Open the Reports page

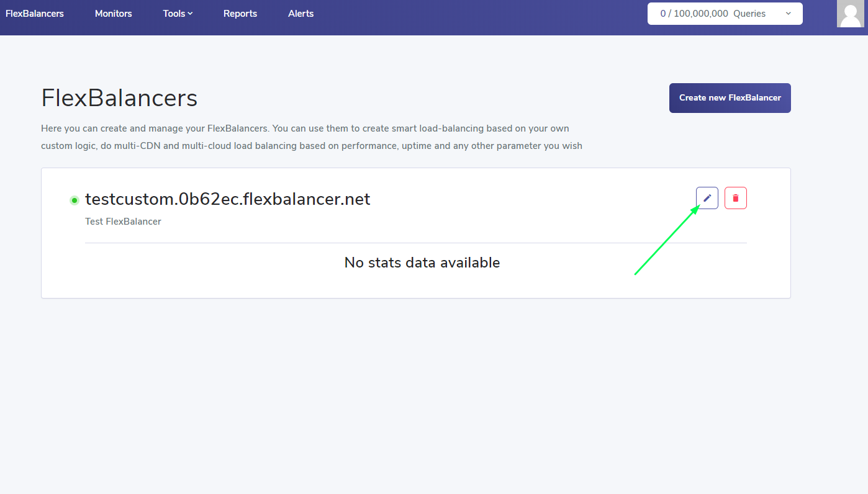(240, 14)
